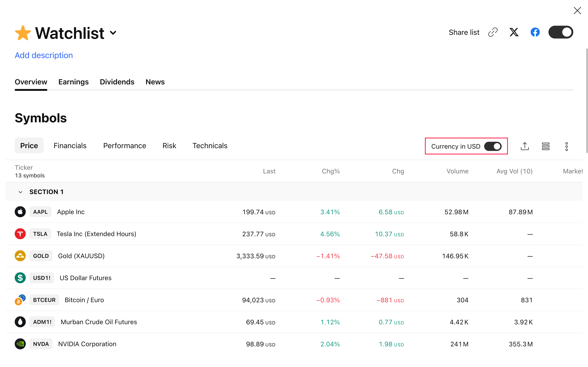
Task: Share watchlist on Facebook
Action: (535, 32)
